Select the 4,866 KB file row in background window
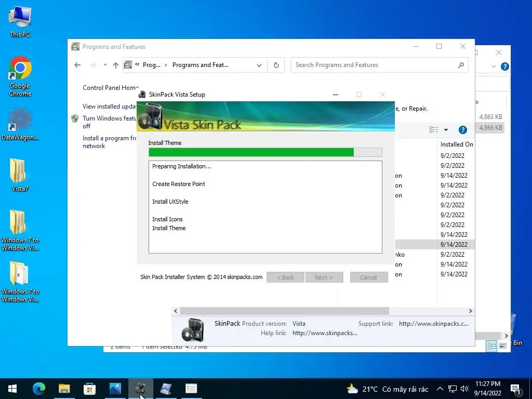 pos(490,128)
